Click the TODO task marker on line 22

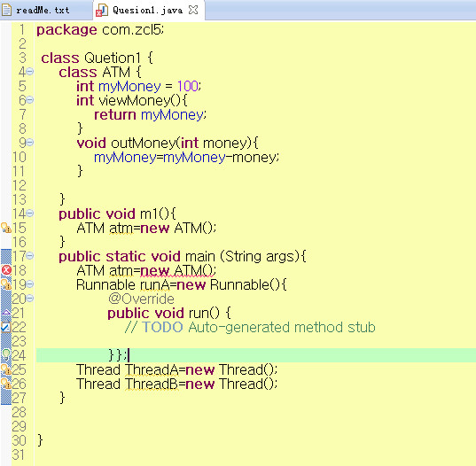click(x=6, y=327)
